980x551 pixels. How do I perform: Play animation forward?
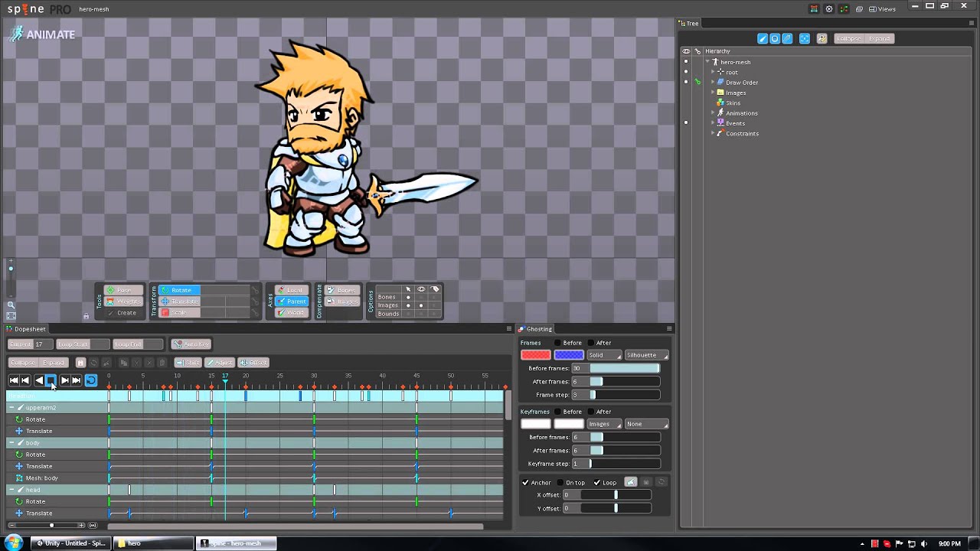pyautogui.click(x=64, y=380)
